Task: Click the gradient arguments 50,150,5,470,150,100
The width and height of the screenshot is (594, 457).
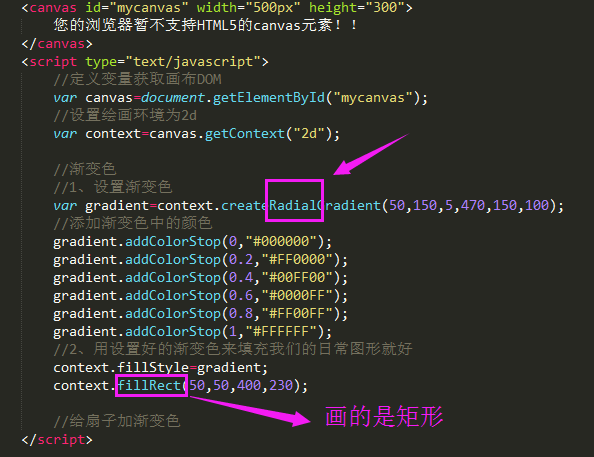Action: [469, 205]
